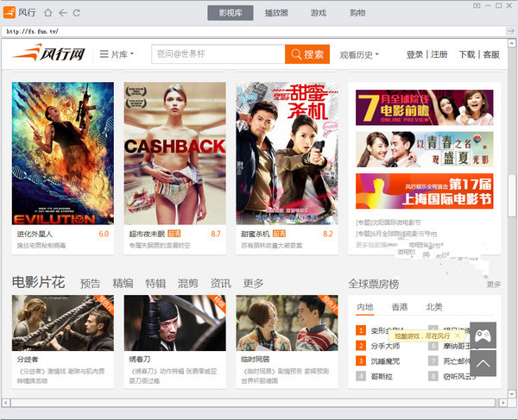This screenshot has width=518, height=420.
Task: Open the 观看历史 dropdown
Action: (359, 54)
